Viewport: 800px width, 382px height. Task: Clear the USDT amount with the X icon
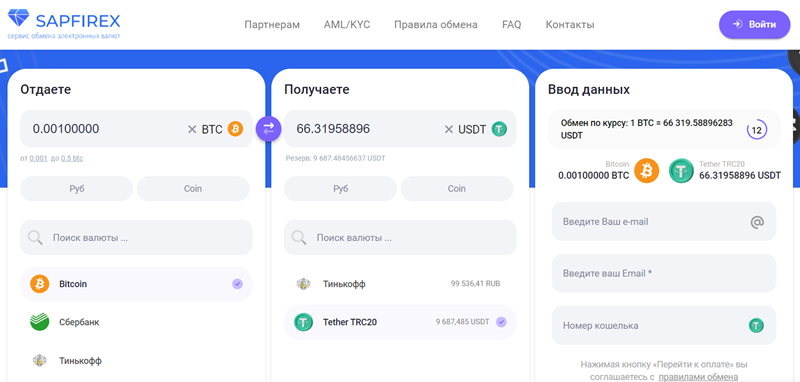pos(448,130)
